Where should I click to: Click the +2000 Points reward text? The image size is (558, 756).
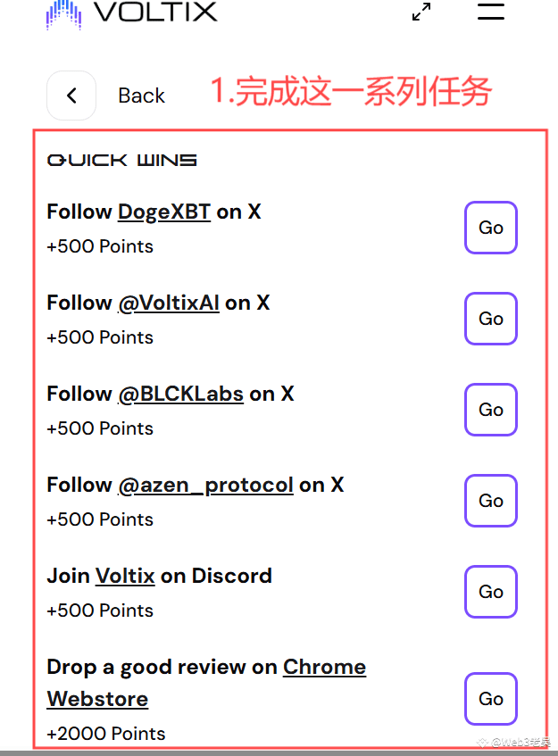(105, 734)
